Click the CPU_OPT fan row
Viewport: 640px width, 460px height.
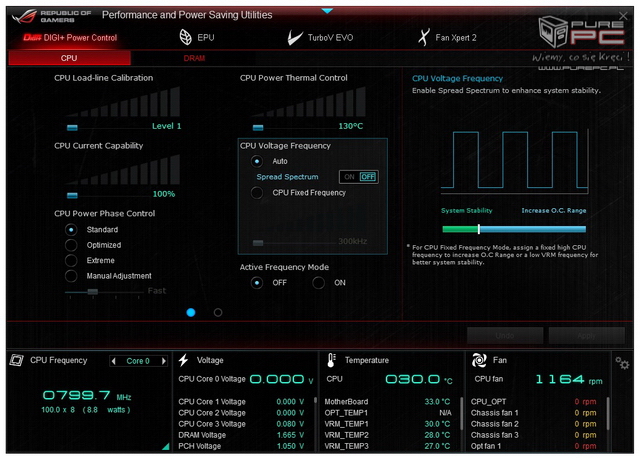(533, 402)
